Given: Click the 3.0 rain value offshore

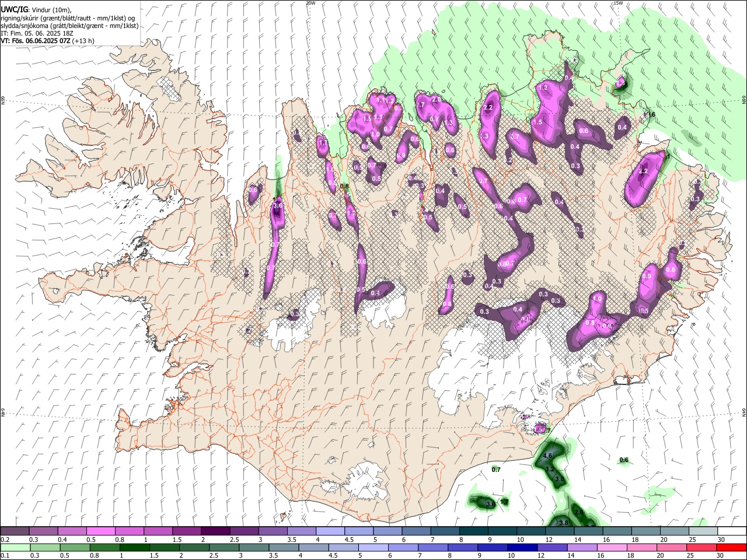Looking at the screenshot, I should tap(560, 479).
